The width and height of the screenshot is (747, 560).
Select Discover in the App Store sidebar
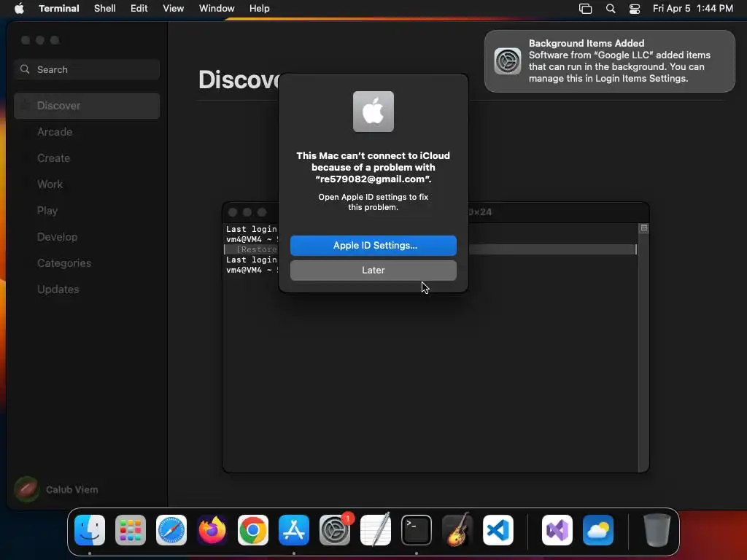[x=87, y=106]
